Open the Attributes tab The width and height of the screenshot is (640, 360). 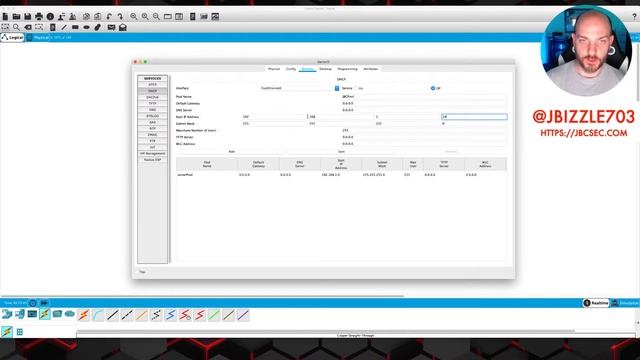click(371, 69)
